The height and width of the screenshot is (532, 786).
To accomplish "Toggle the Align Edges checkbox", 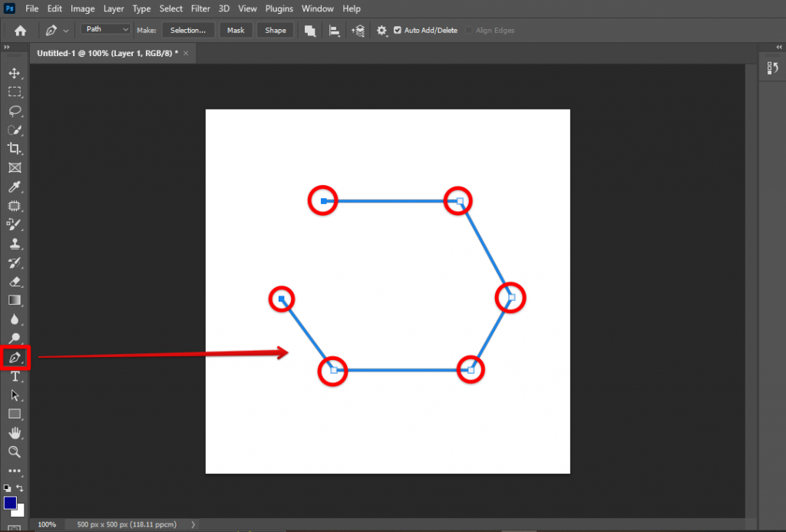I will click(468, 30).
